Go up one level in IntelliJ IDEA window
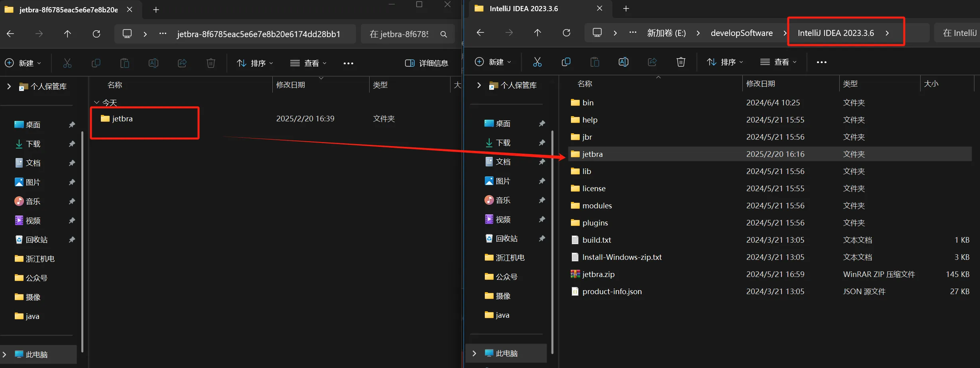The image size is (980, 368). point(537,33)
